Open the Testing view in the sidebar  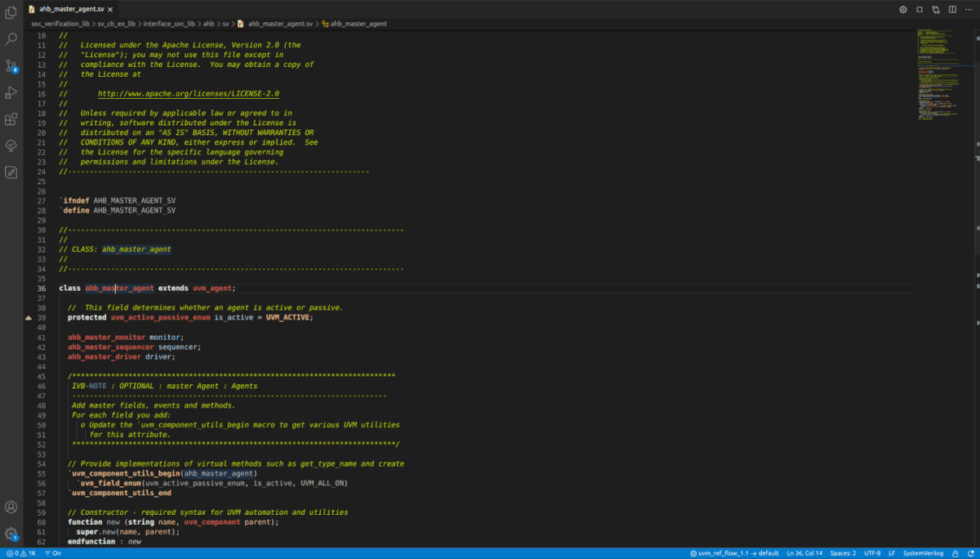[11, 145]
